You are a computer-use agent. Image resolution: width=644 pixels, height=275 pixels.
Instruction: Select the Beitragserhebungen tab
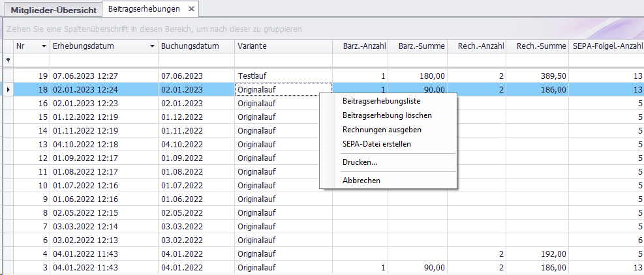point(144,9)
